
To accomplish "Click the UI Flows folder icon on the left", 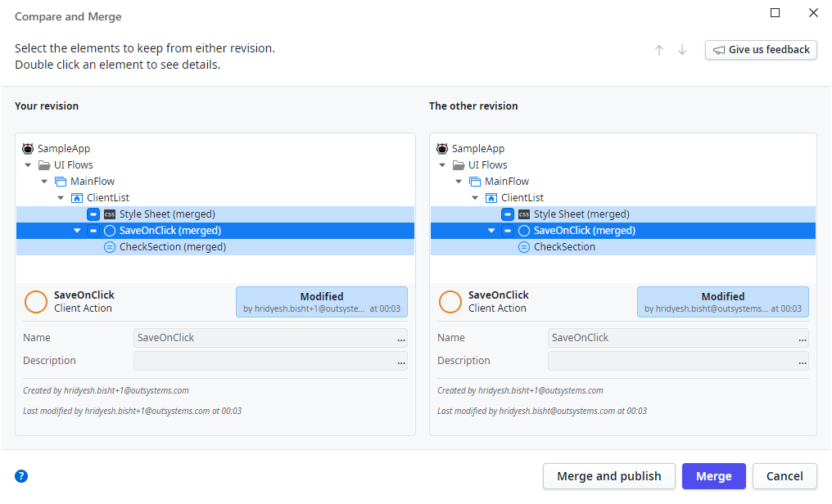I will [44, 164].
